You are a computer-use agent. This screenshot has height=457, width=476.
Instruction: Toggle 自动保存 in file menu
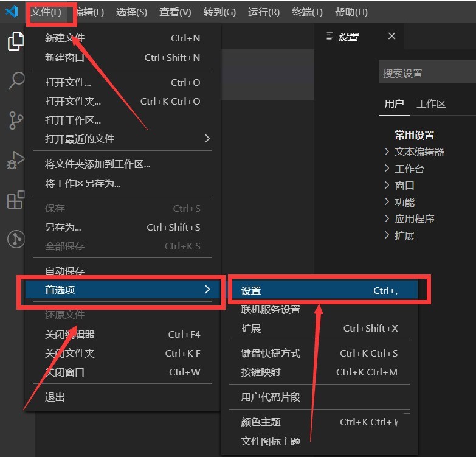click(123, 271)
